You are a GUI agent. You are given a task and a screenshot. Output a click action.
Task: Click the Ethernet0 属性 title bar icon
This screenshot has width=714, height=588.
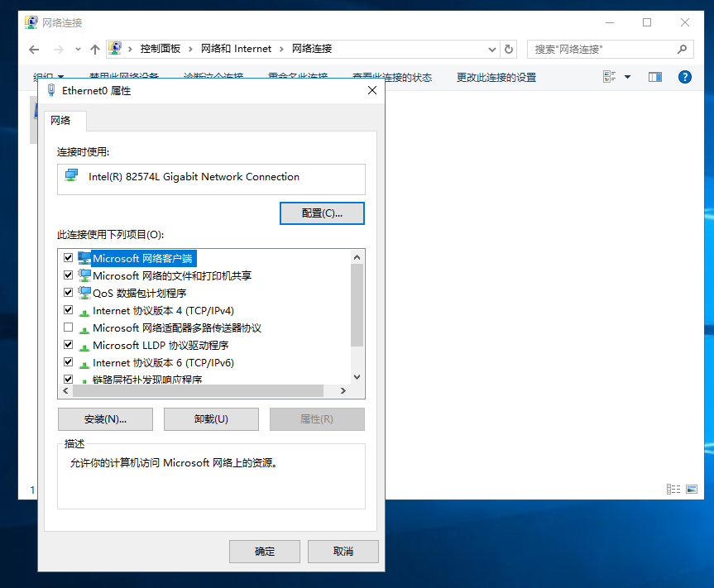(x=51, y=90)
